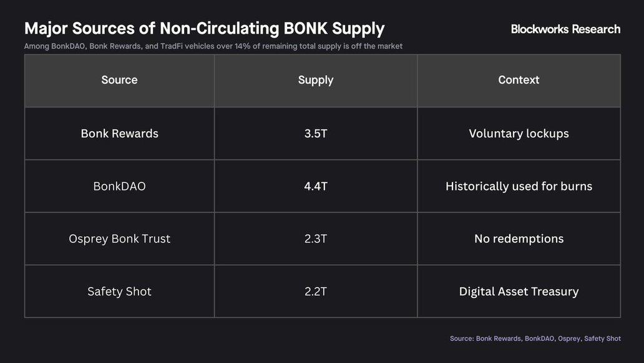Select the Historically used for burns cell
644x363 pixels.
coord(519,186)
